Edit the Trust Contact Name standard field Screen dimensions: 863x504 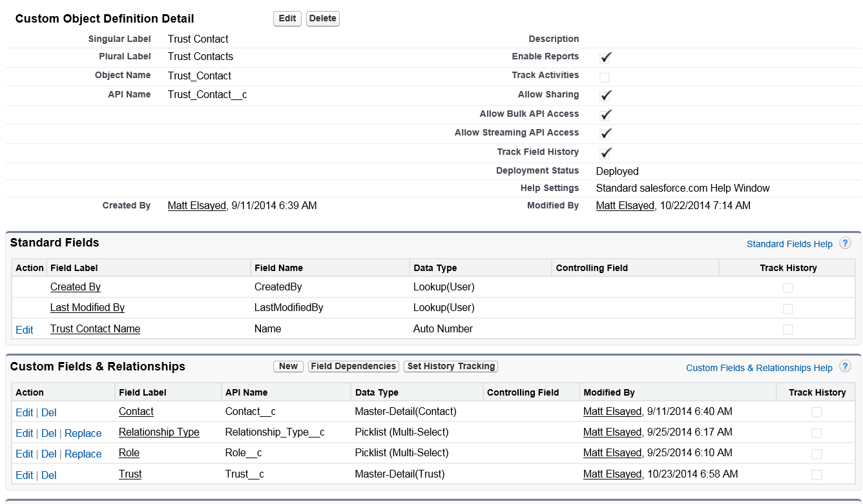(x=25, y=330)
